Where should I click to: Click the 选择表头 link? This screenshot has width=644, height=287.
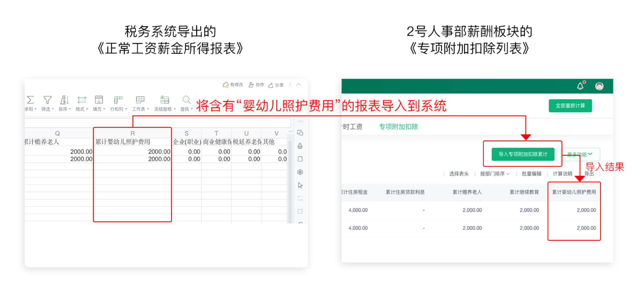tap(459, 174)
